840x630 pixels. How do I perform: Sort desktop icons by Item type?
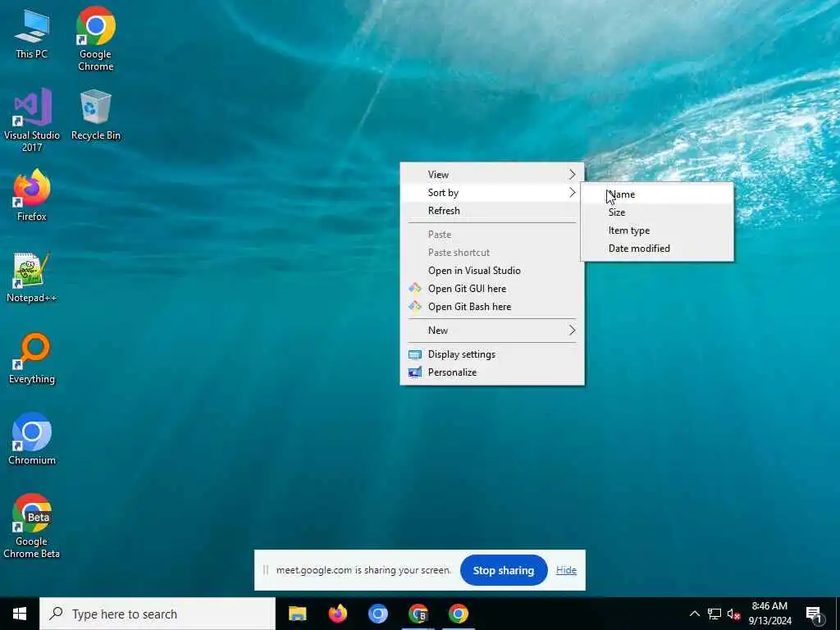pyautogui.click(x=657, y=231)
